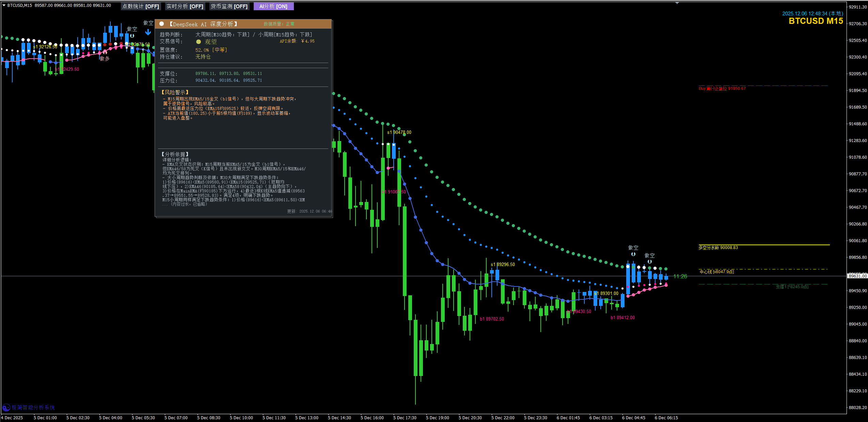Toggle the 点数统计 [OFF] switch
This screenshot has height=422, width=868.
click(x=141, y=6)
